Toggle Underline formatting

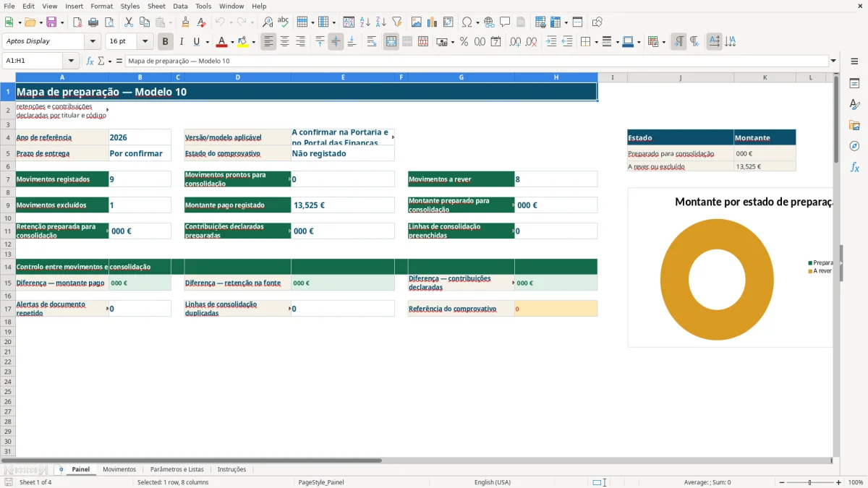(196, 42)
